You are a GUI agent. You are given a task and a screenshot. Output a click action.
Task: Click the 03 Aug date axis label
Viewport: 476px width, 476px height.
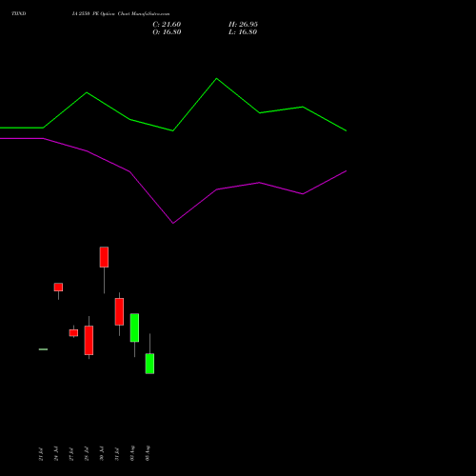148,453
